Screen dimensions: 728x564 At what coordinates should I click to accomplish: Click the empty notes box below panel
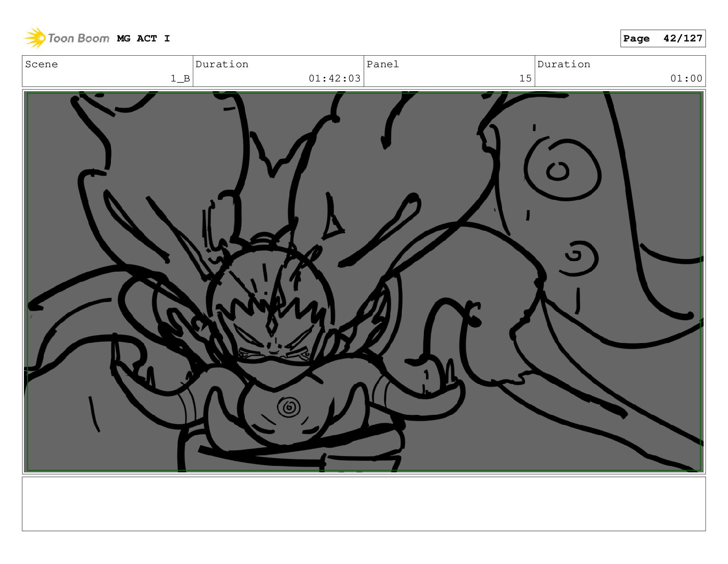pyautogui.click(x=364, y=504)
